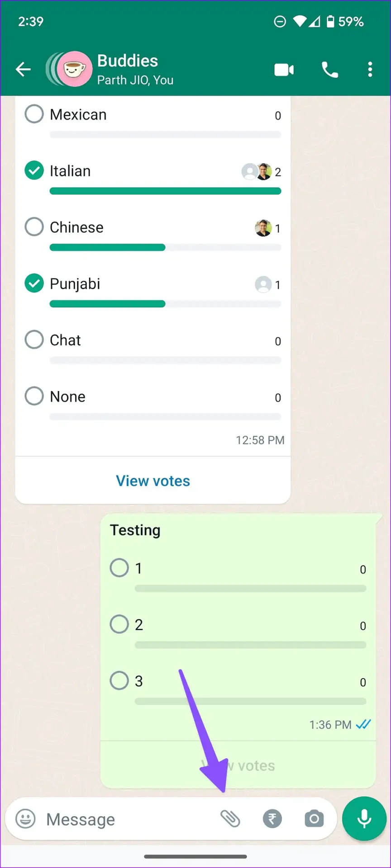The width and height of the screenshot is (391, 868).
Task: Select the Chinese poll option
Action: [x=34, y=226]
